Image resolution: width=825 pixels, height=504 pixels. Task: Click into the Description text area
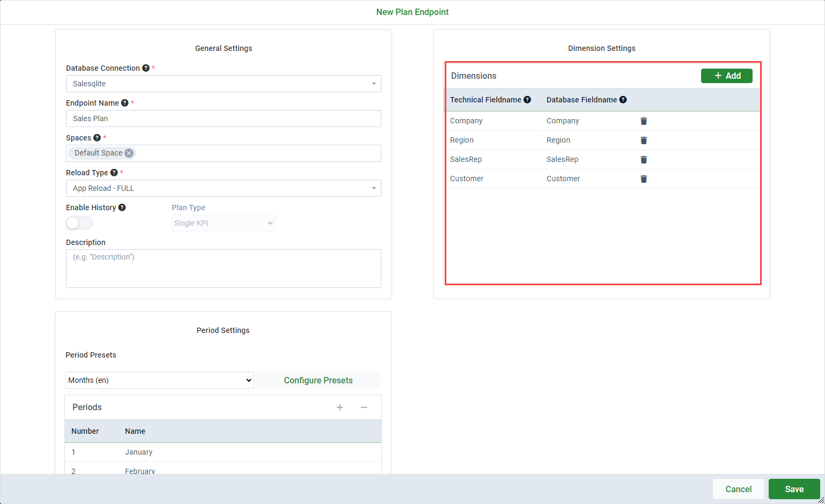tap(224, 269)
